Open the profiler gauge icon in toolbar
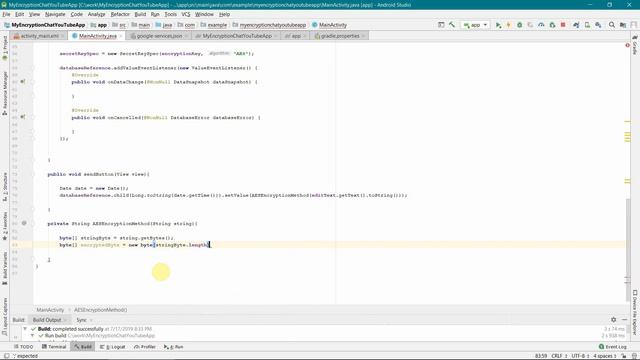Screen dimensions: 640x360 [541, 25]
